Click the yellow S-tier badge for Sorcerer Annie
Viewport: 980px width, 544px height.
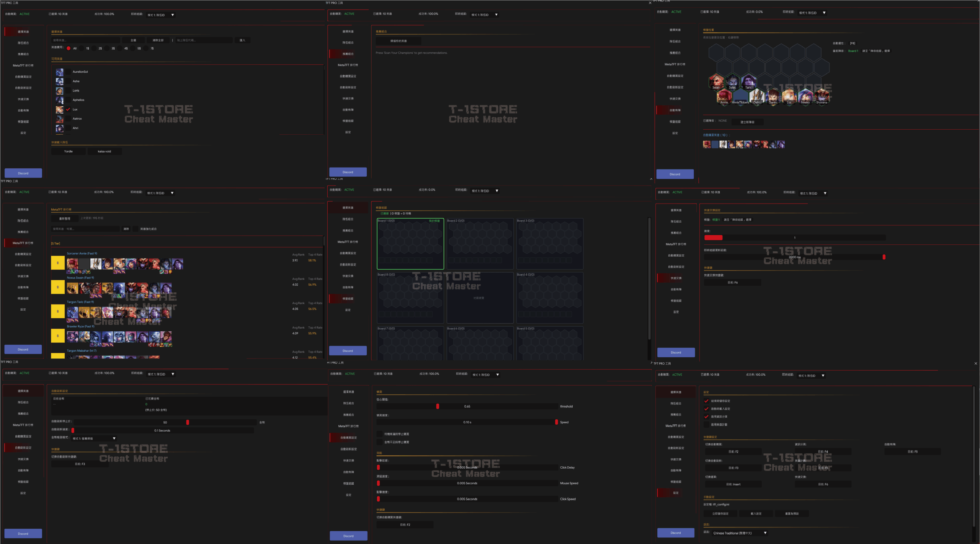(x=58, y=263)
